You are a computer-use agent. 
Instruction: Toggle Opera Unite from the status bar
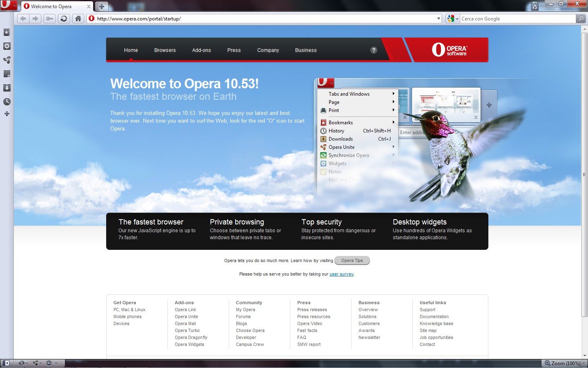35,363
